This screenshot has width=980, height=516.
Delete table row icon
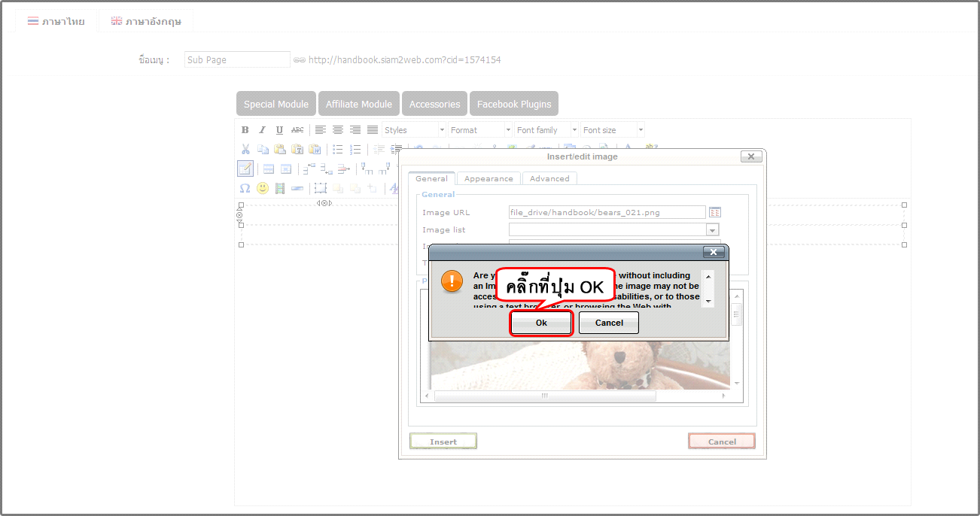pyautogui.click(x=343, y=168)
